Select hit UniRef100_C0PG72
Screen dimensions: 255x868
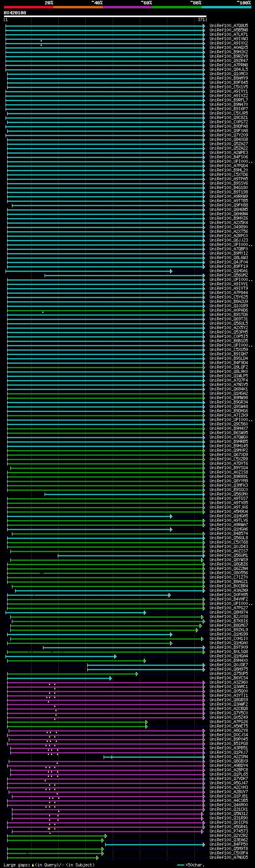coord(229,122)
